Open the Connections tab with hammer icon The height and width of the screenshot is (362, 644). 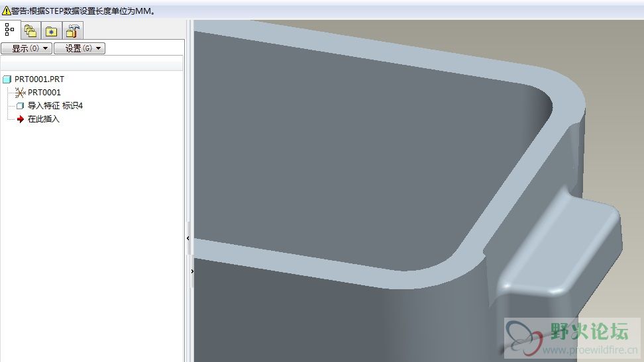pos(73,31)
